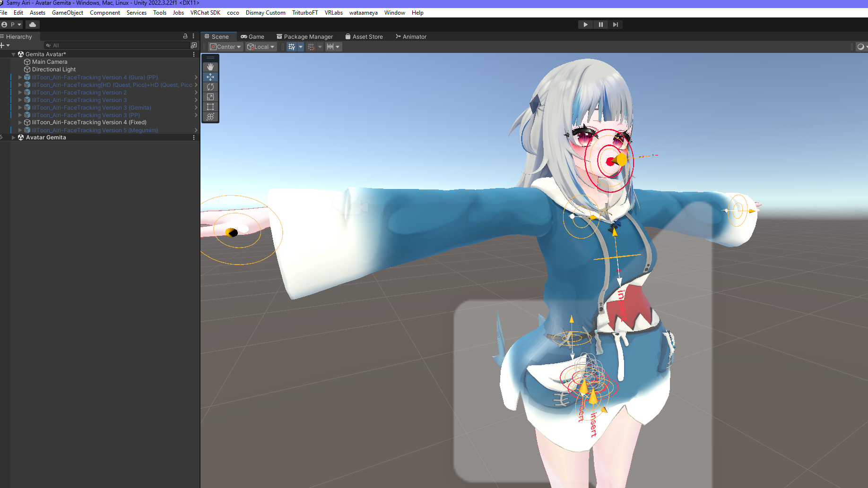
Task: Expand the Avatar Gemita scene
Action: click(x=13, y=137)
